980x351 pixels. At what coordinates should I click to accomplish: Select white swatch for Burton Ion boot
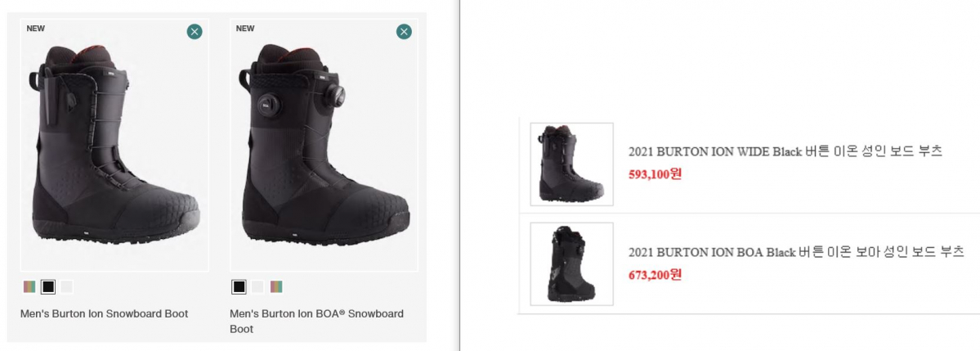[x=67, y=286]
